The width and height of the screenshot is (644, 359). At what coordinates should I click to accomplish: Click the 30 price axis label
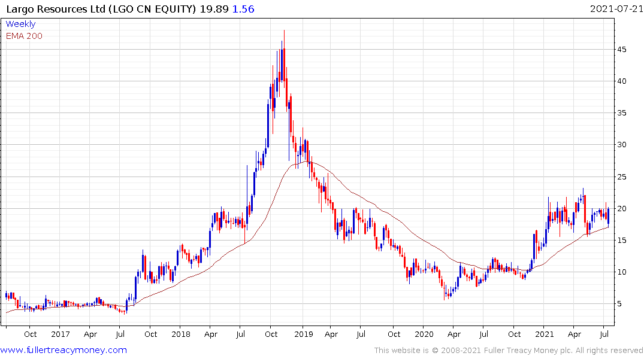coord(622,144)
